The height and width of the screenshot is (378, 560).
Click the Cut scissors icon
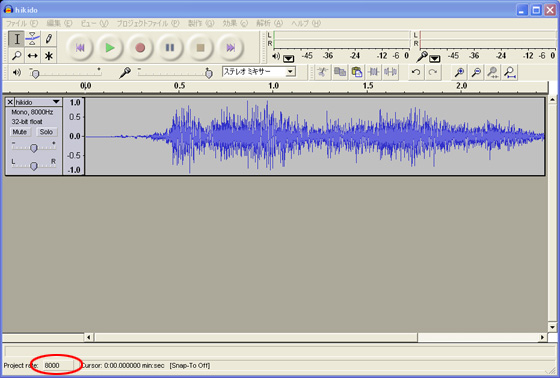point(322,72)
